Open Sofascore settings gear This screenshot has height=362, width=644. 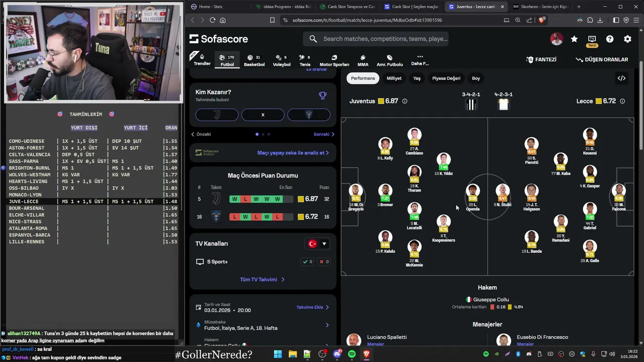click(x=627, y=39)
